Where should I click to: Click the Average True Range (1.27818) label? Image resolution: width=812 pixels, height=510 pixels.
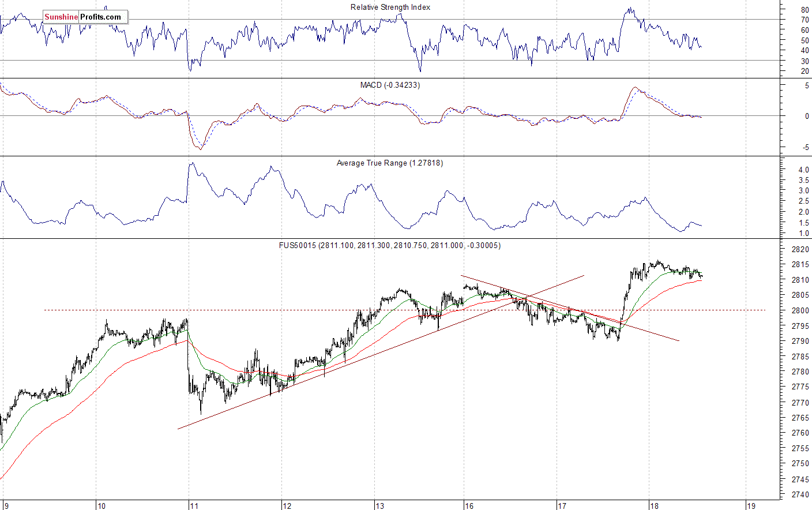click(390, 163)
